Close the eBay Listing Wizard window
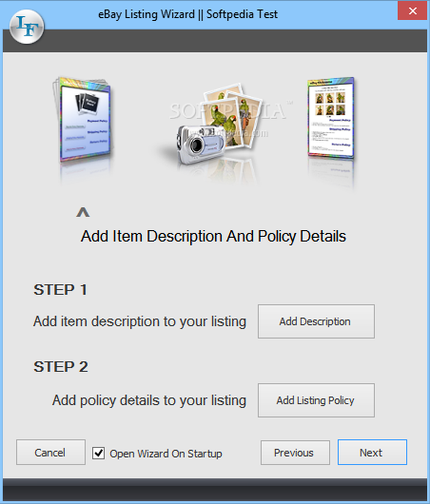The width and height of the screenshot is (430, 504). (412, 10)
